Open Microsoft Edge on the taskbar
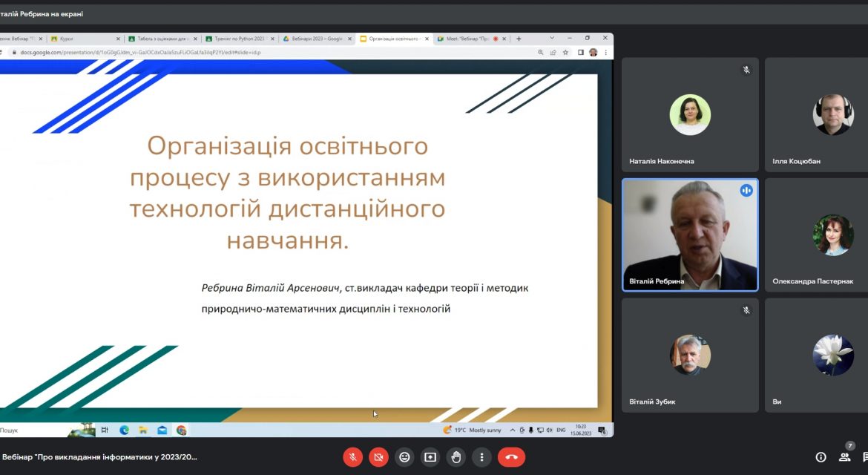This screenshot has width=868, height=475. coord(124,430)
